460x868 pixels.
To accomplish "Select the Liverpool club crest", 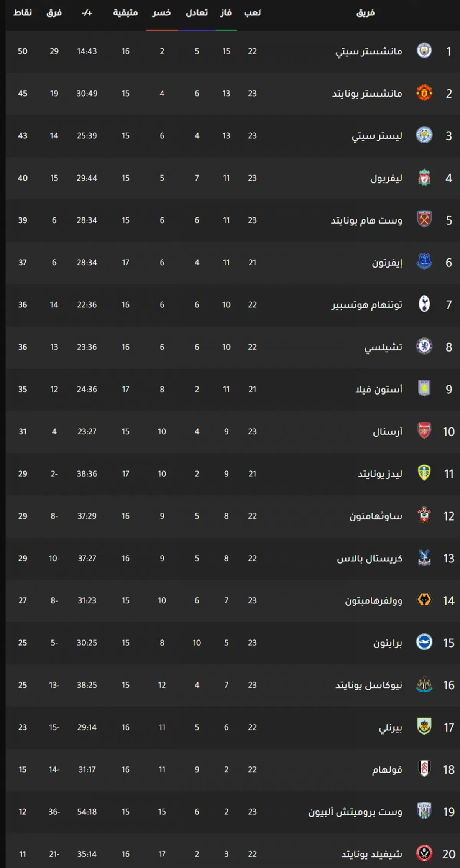I will [424, 178].
